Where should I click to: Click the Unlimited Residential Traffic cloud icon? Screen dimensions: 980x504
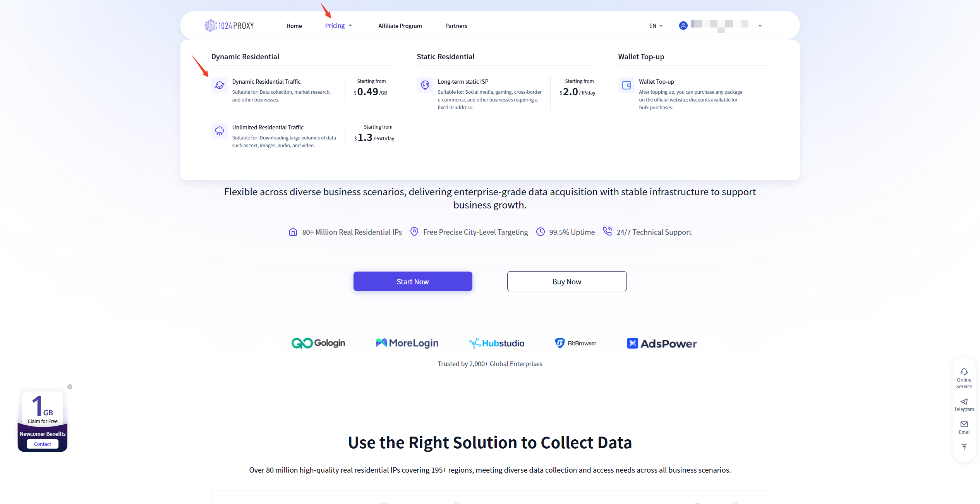220,131
